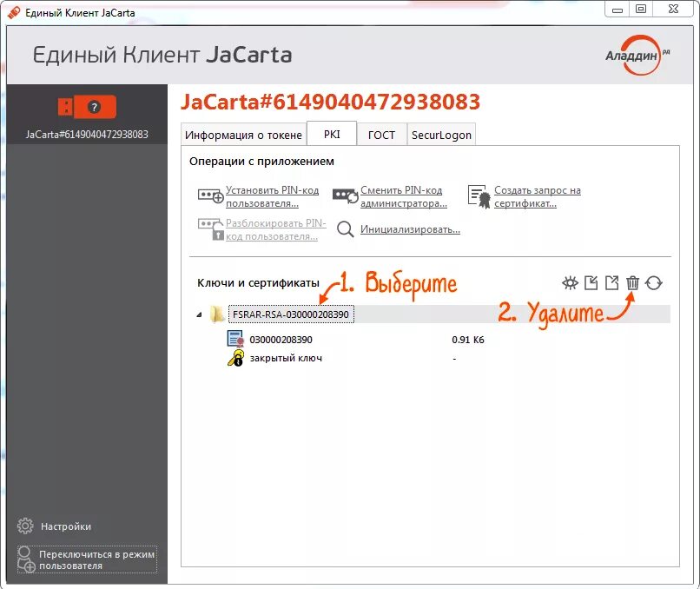Click the set user PIN icon

[210, 195]
